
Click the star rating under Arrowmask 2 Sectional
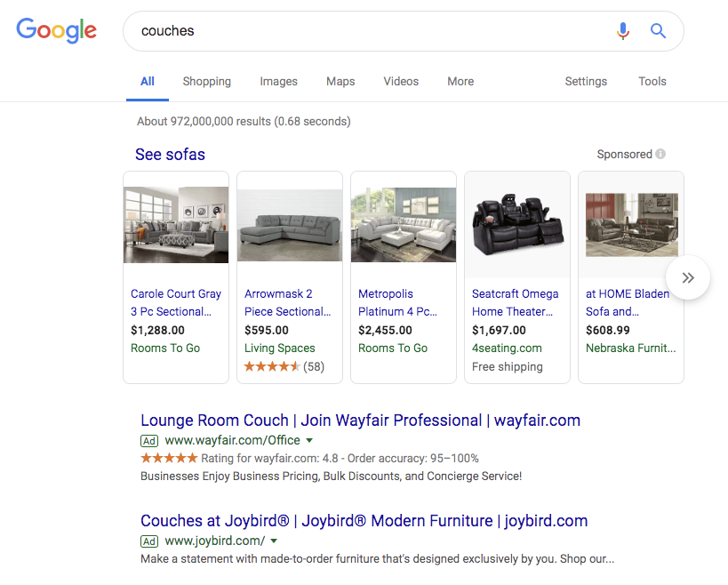[x=271, y=365]
